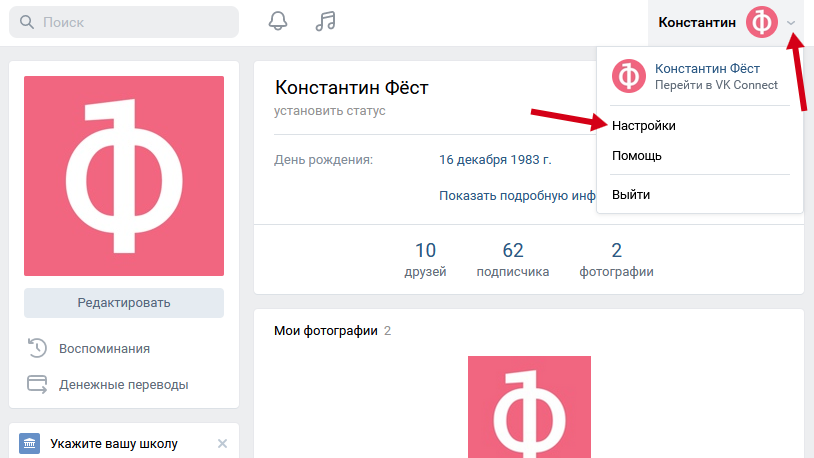Click the header profile avatar next to Константин

762,22
